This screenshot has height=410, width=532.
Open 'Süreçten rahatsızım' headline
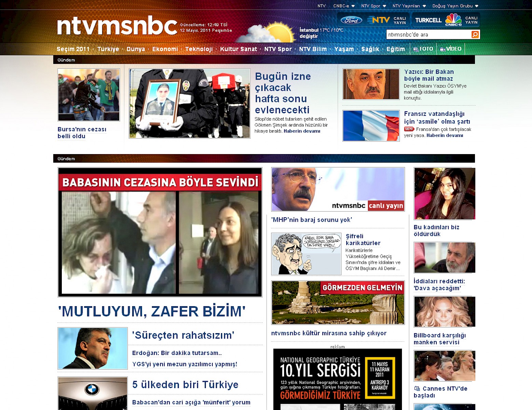[x=183, y=335]
